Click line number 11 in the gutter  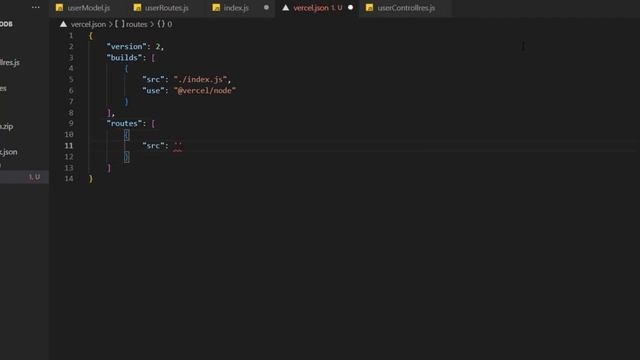pyautogui.click(x=69, y=146)
